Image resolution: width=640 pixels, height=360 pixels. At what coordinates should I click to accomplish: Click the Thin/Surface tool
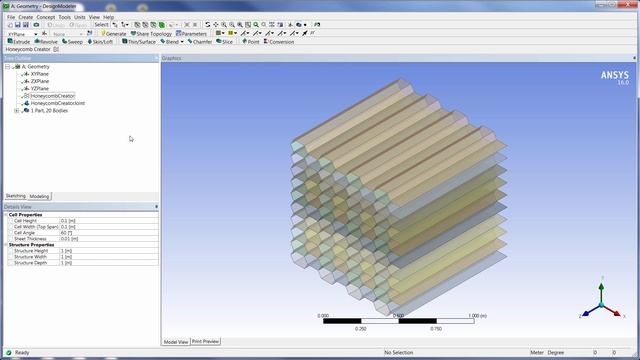[139, 42]
